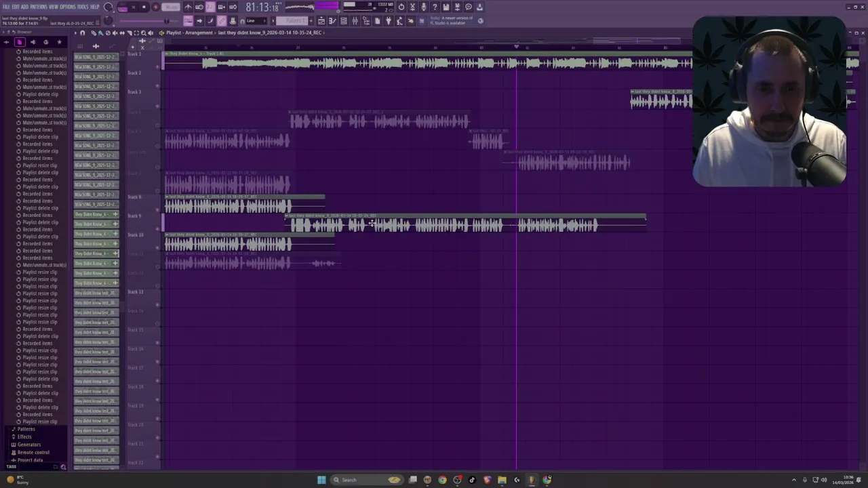Toggle the pattern/song mode switch
This screenshot has height=488, width=868.
[122, 7]
